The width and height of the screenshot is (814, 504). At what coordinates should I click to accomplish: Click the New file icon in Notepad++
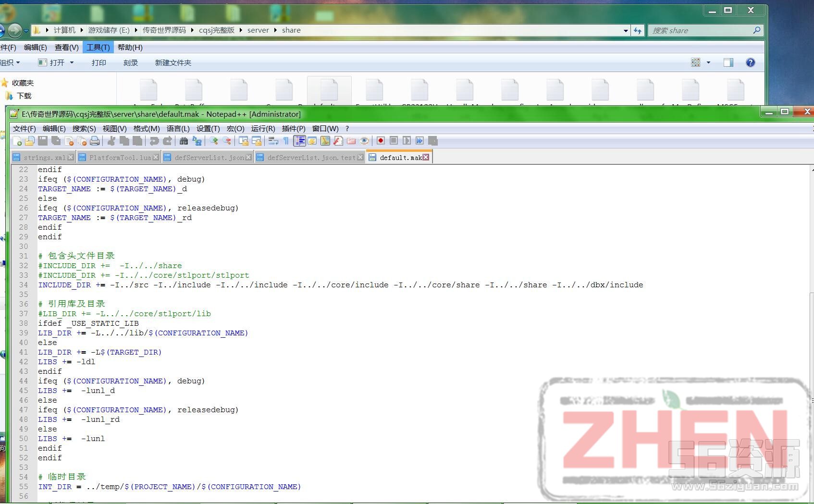tap(17, 141)
